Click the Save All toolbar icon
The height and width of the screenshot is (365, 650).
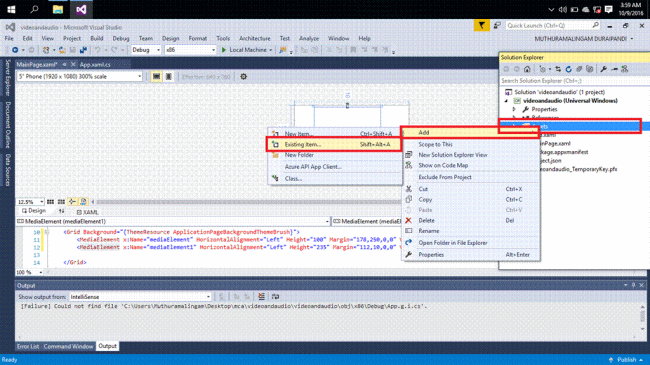coord(83,50)
